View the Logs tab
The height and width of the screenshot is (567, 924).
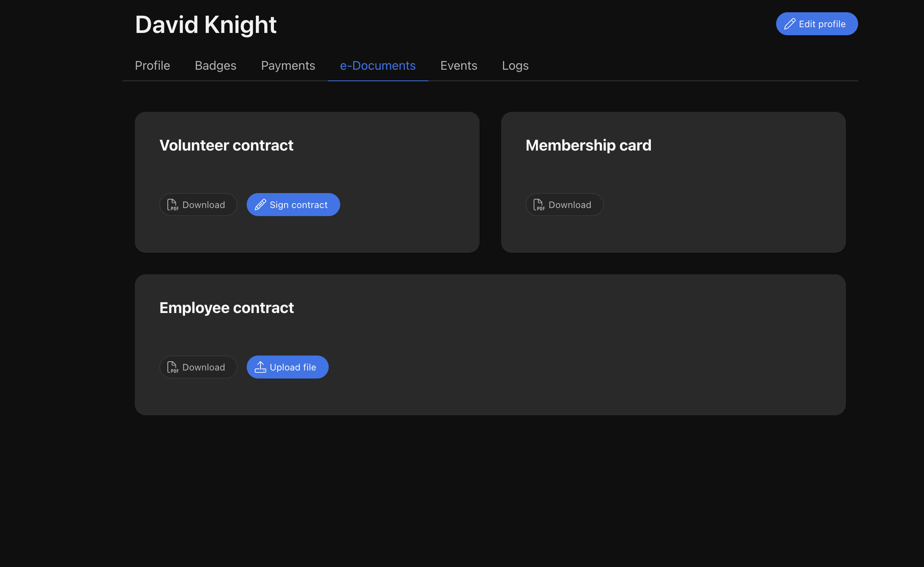point(515,66)
